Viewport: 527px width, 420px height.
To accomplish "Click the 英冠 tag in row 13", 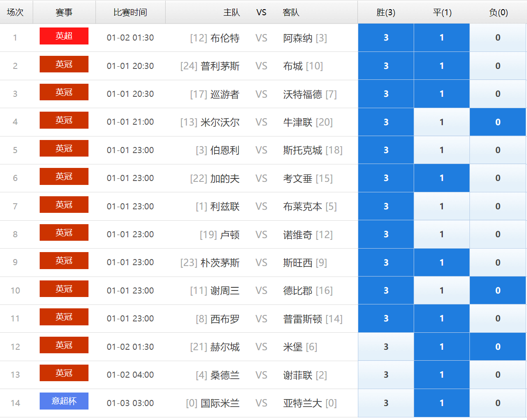I will click(x=64, y=373).
